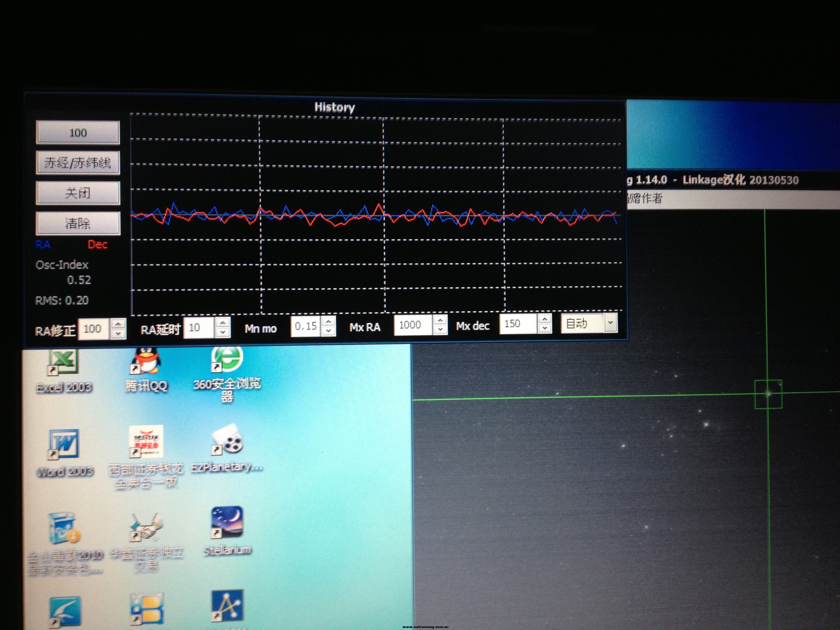Click the 赤经/赤纬线 button
This screenshot has height=630, width=840.
click(x=78, y=163)
